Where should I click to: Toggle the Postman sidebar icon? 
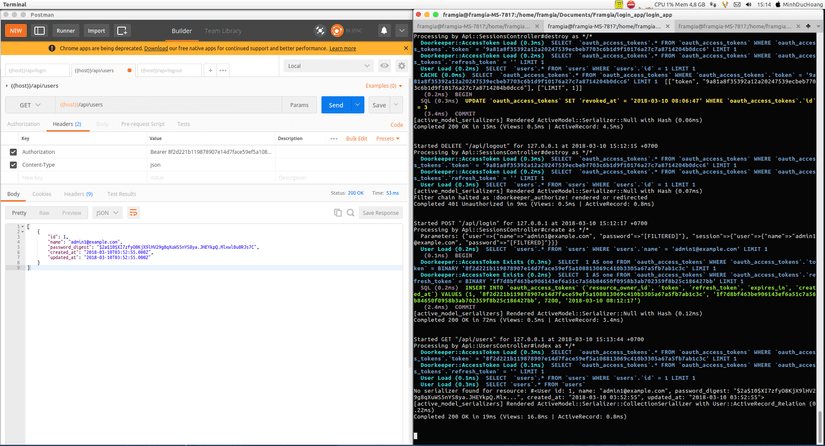coord(40,31)
